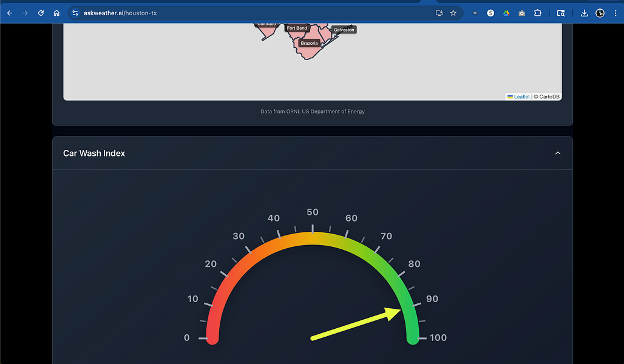624x364 pixels.
Task: Click the Fort Bend county label
Action: pyautogui.click(x=297, y=28)
